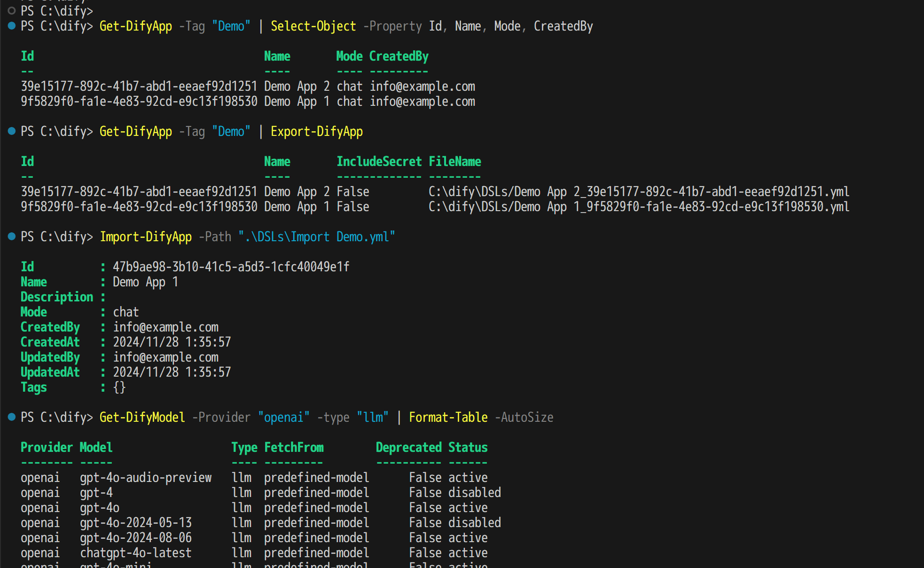Click the -AutoSize parameter text
924x568 pixels.
523,417
